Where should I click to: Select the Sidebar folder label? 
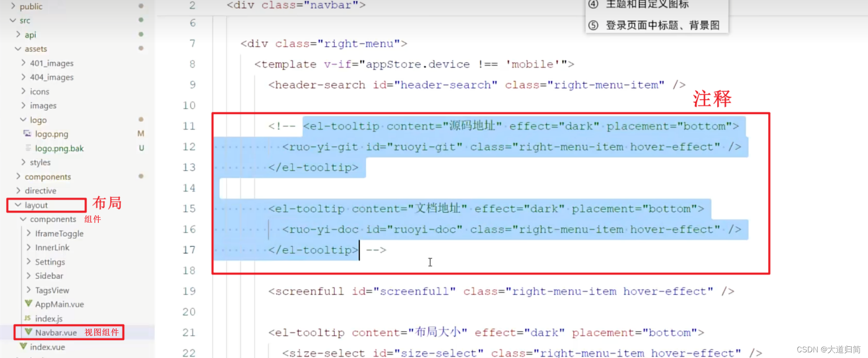pos(49,276)
